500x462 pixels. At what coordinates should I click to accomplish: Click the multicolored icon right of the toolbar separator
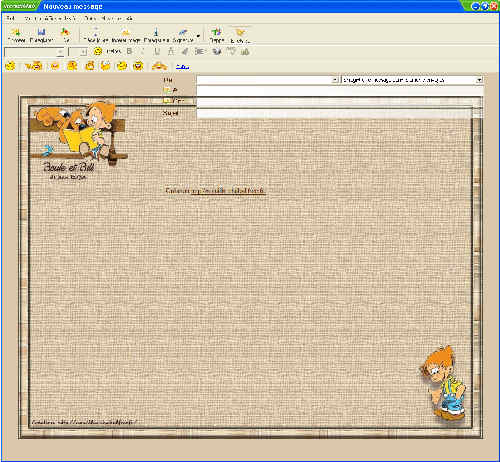coord(217,35)
